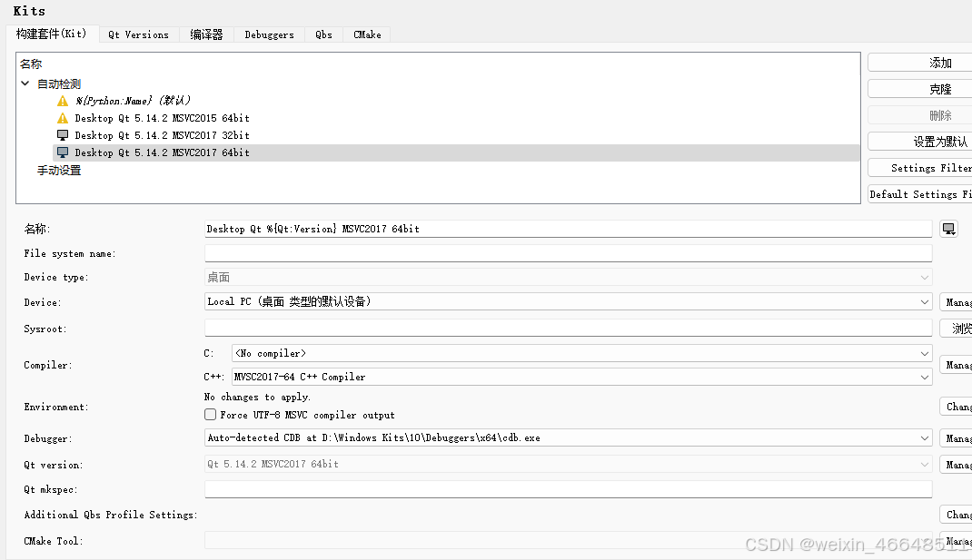Click warning icon beside %{Python:Name} kit

(x=62, y=101)
